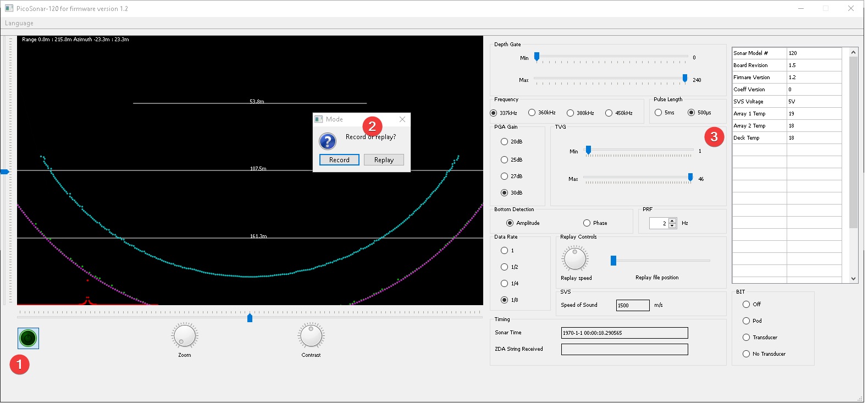Click the Contrast knob dial

point(311,335)
